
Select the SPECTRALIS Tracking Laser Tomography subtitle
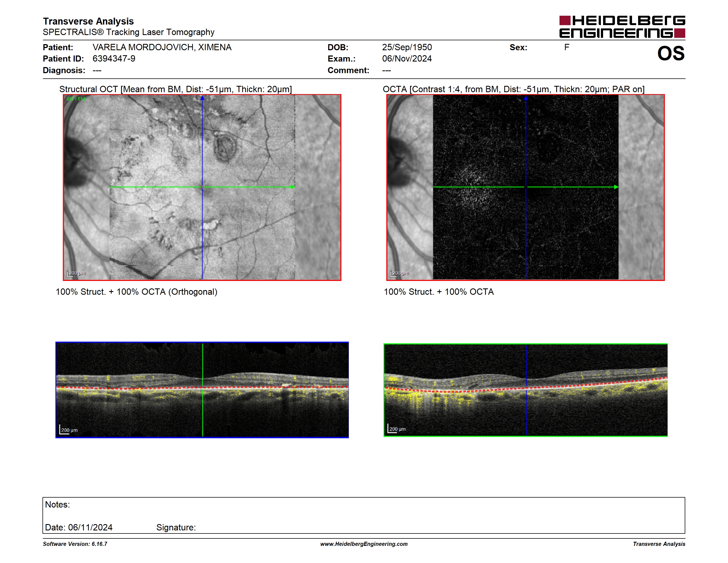click(x=128, y=32)
